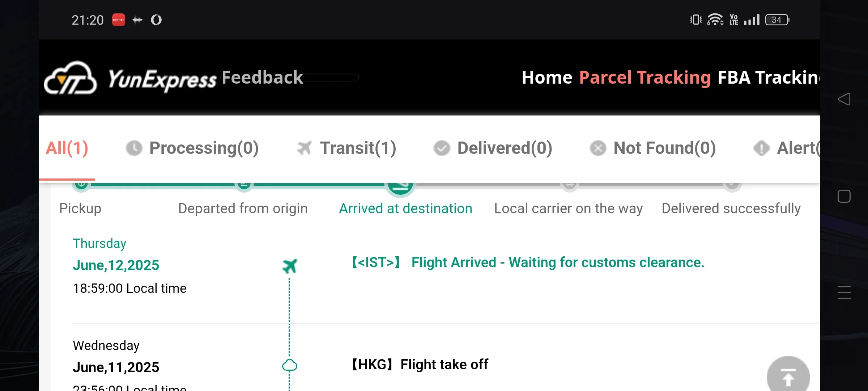Click the battery indicator in status bar

click(x=777, y=20)
